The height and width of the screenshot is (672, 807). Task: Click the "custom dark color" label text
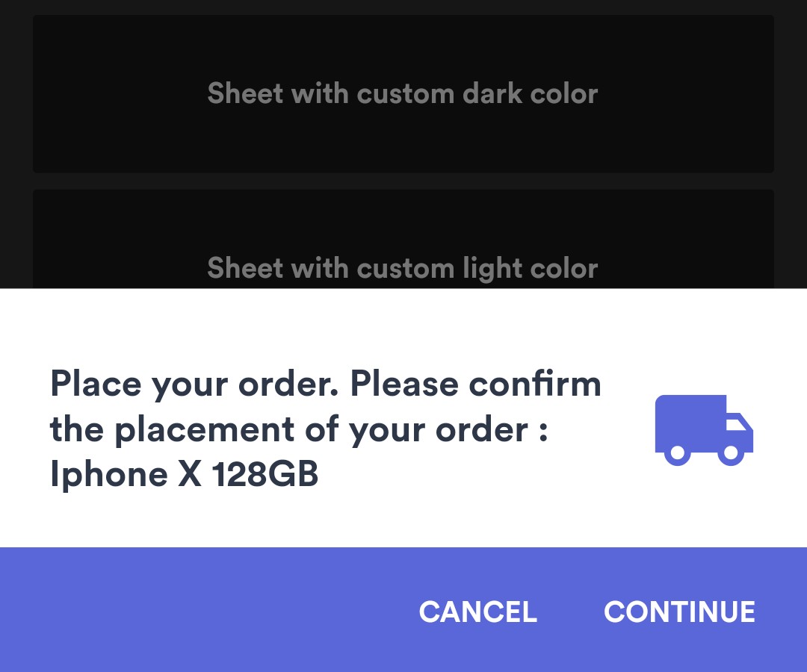(x=477, y=94)
